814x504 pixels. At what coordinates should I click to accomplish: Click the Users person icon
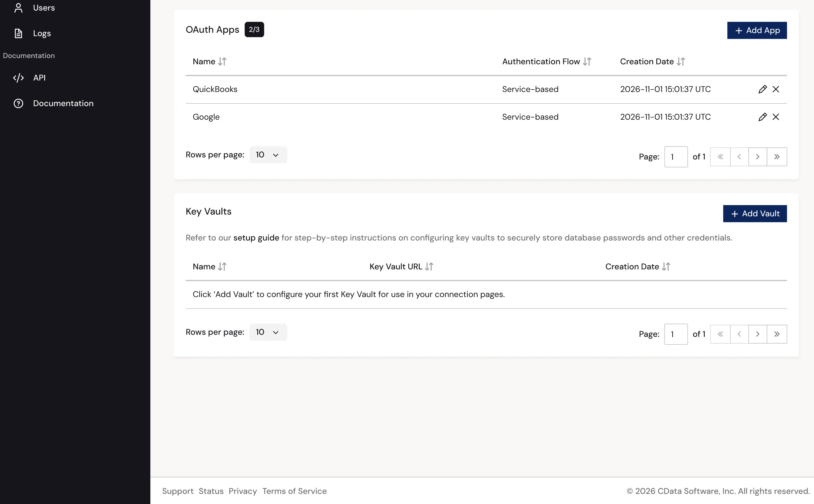18,8
